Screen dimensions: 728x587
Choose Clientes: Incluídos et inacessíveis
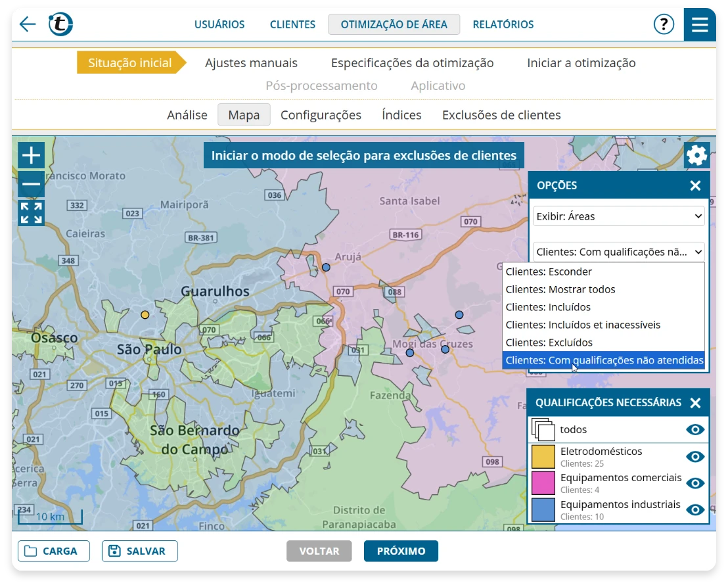tap(604, 325)
